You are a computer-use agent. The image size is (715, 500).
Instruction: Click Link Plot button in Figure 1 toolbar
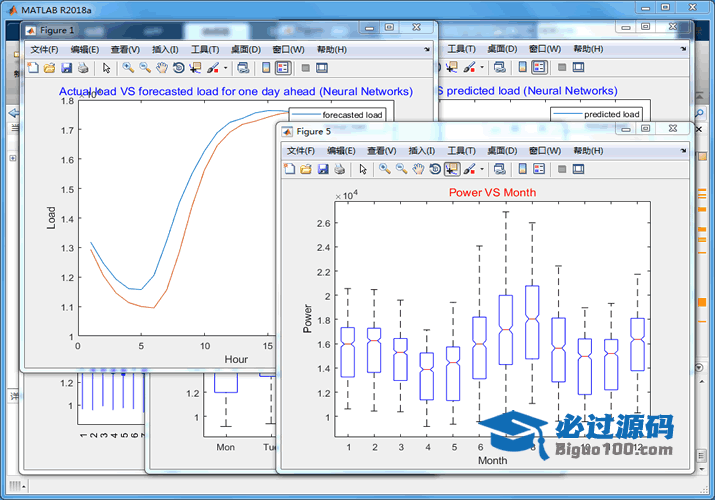243,68
